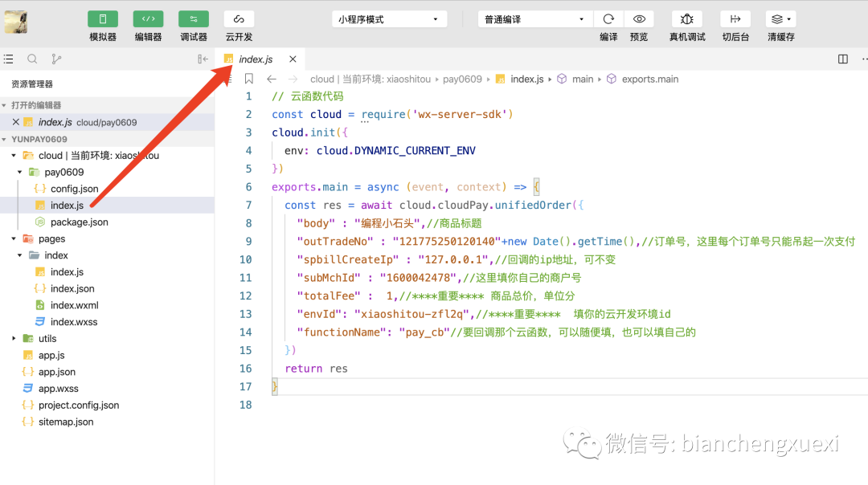Collapse the cloud folder tree node
This screenshot has width=868, height=485.
pos(14,156)
